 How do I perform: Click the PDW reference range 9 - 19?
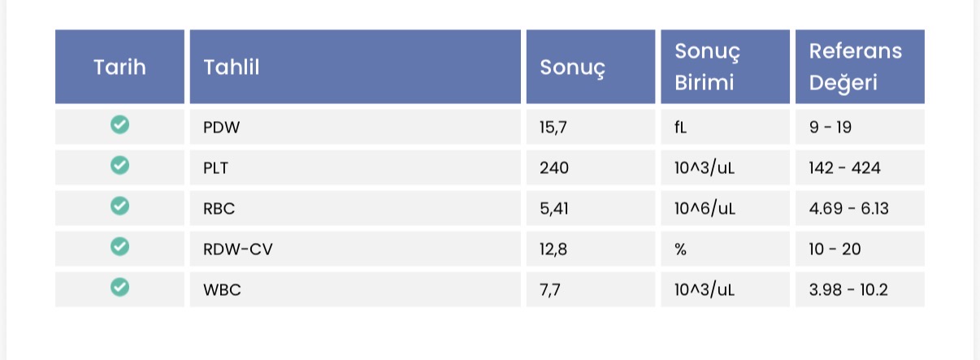[830, 128]
